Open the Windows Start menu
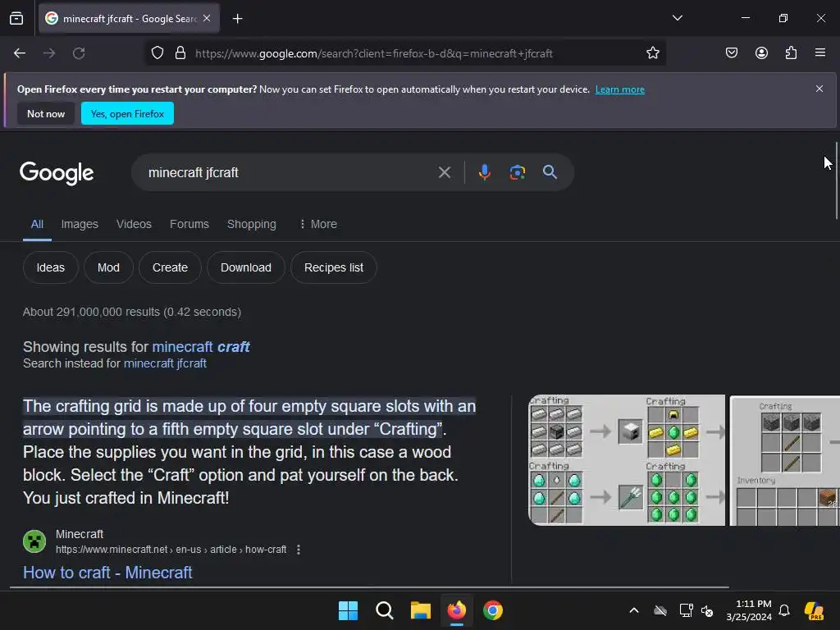 pos(348,610)
